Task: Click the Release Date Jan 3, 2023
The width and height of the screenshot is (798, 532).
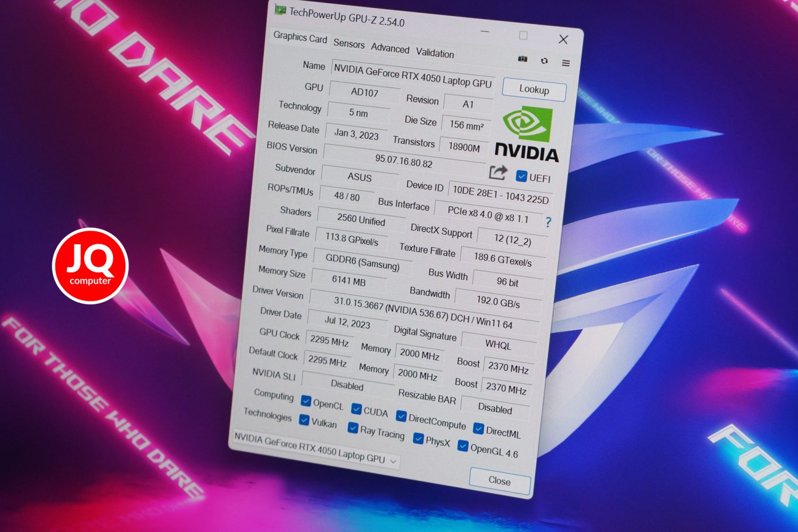Action: [x=356, y=134]
